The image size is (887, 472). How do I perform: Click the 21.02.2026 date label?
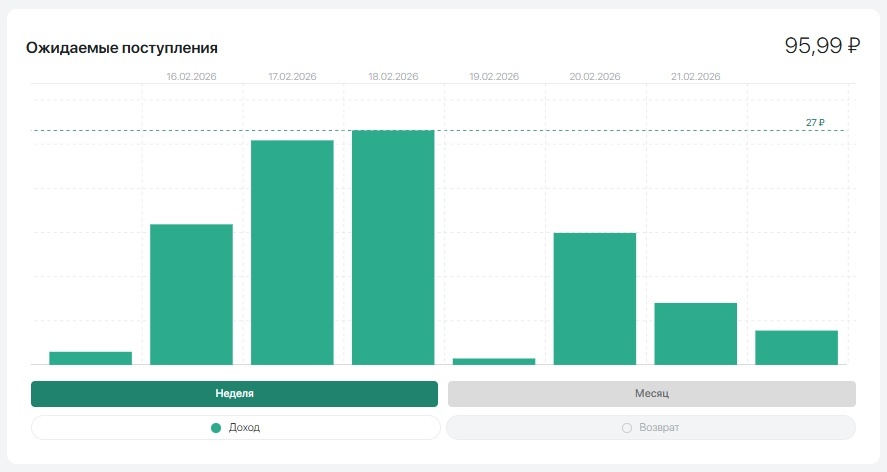696,76
